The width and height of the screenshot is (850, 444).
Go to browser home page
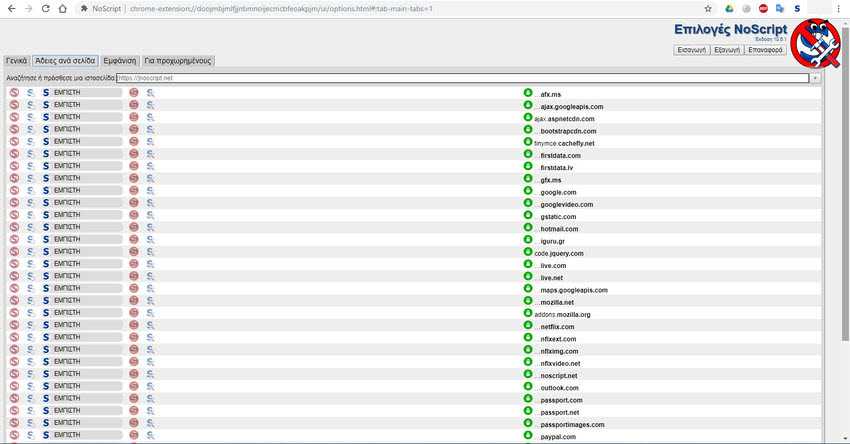(62, 9)
